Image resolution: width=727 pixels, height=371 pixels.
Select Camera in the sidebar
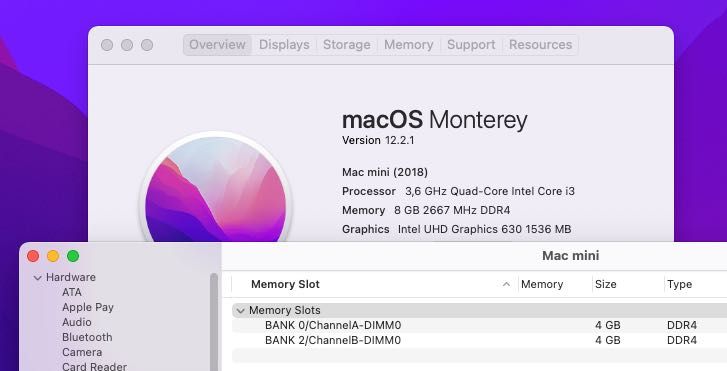[x=82, y=352]
